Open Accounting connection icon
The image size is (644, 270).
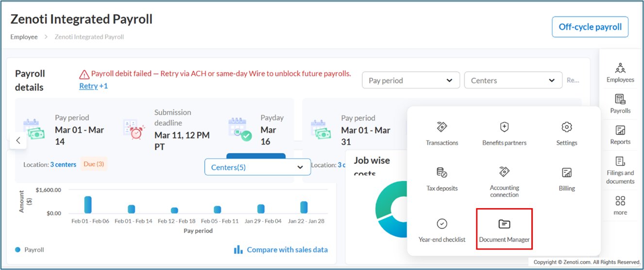(504, 172)
